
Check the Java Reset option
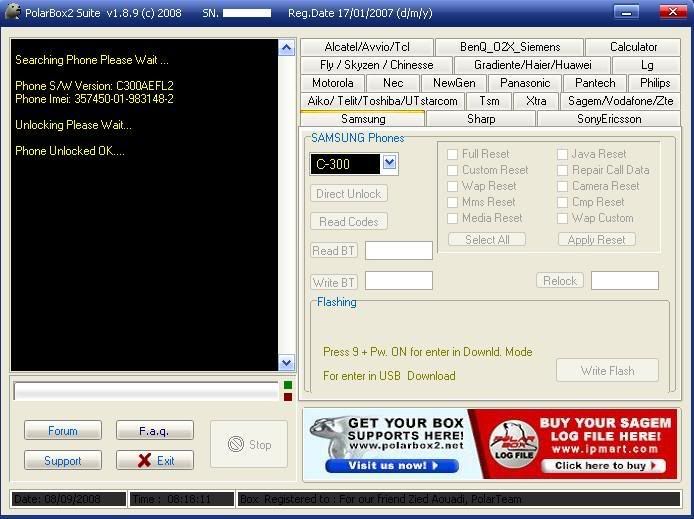[x=562, y=154]
